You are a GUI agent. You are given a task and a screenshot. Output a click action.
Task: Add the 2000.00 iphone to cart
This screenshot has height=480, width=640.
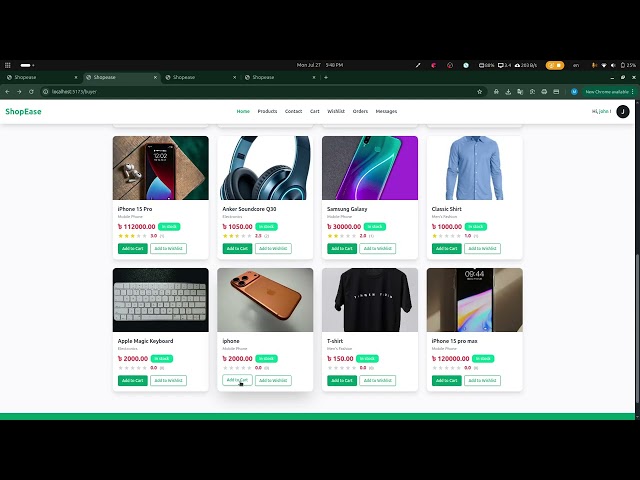click(237, 380)
